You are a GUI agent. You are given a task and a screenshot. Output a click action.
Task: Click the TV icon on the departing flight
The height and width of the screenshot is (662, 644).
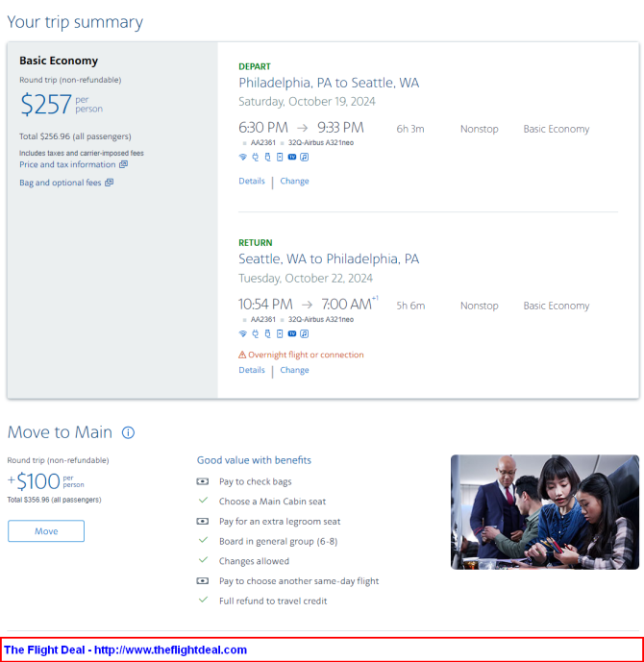click(292, 157)
